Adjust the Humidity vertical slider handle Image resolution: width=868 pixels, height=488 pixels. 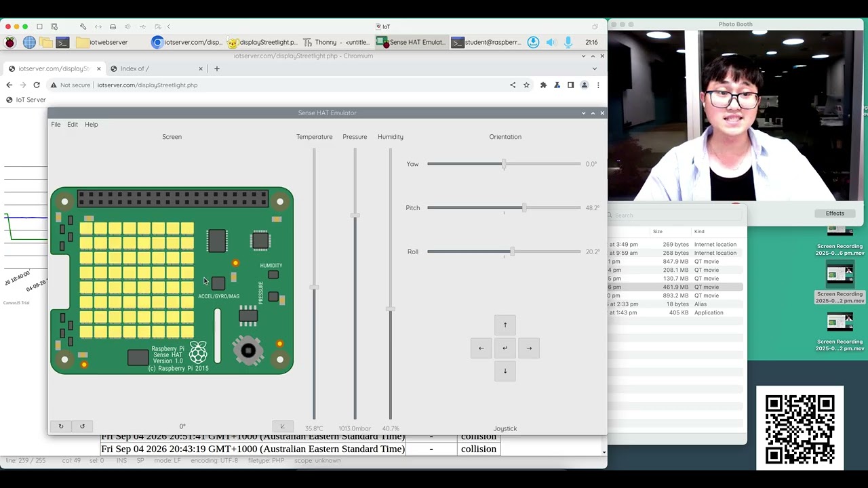390,309
